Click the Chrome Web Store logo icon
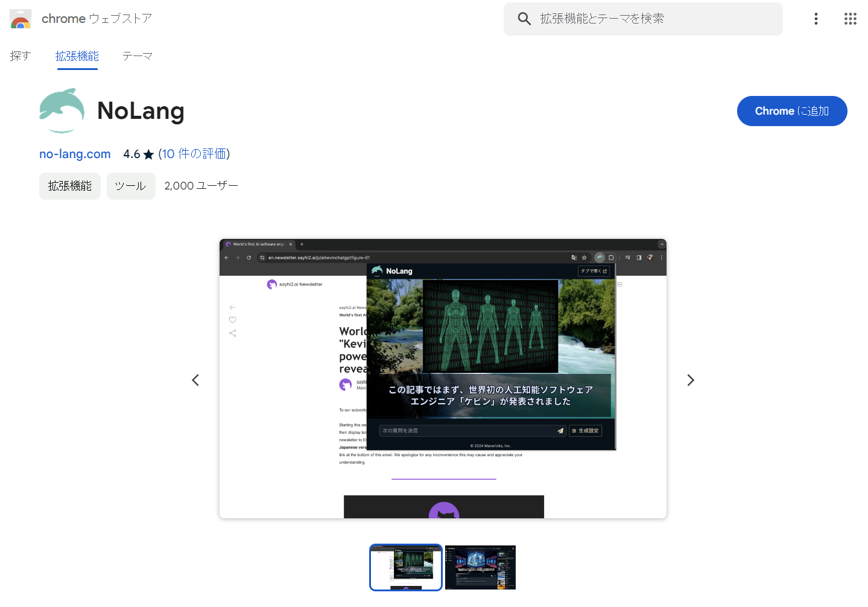 (21, 19)
